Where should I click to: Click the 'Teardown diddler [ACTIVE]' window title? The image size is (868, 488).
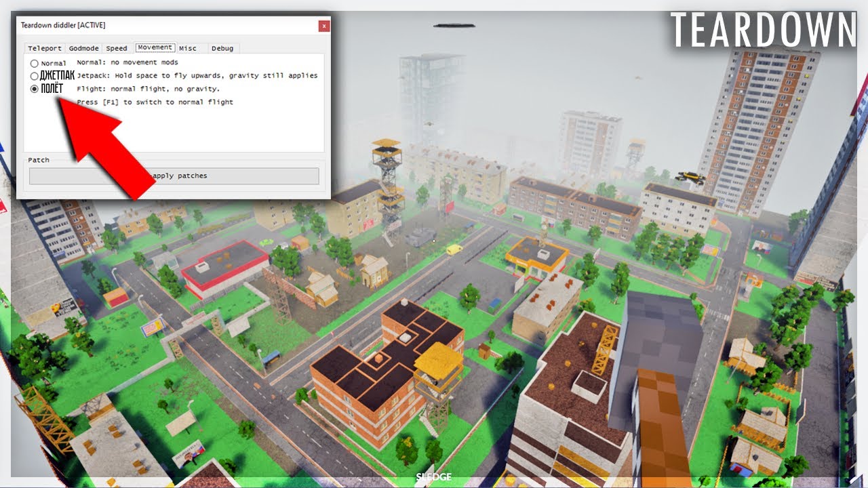pyautogui.click(x=63, y=26)
